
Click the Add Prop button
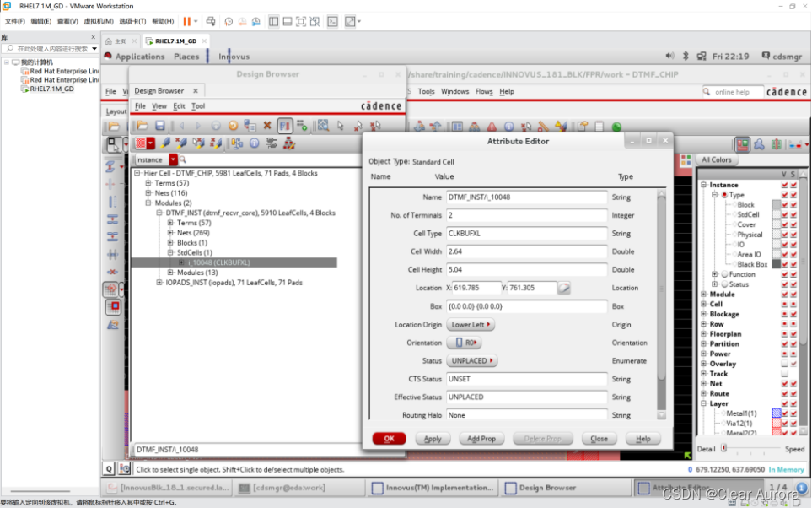tap(481, 439)
